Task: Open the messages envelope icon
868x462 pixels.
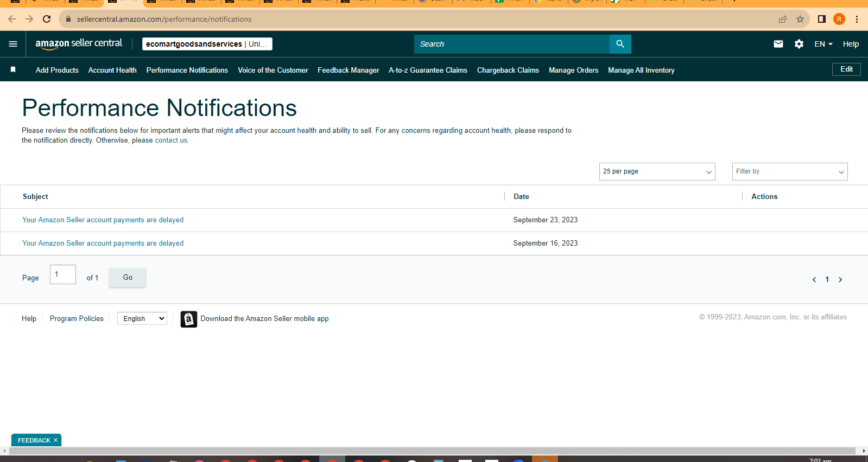Action: click(778, 44)
